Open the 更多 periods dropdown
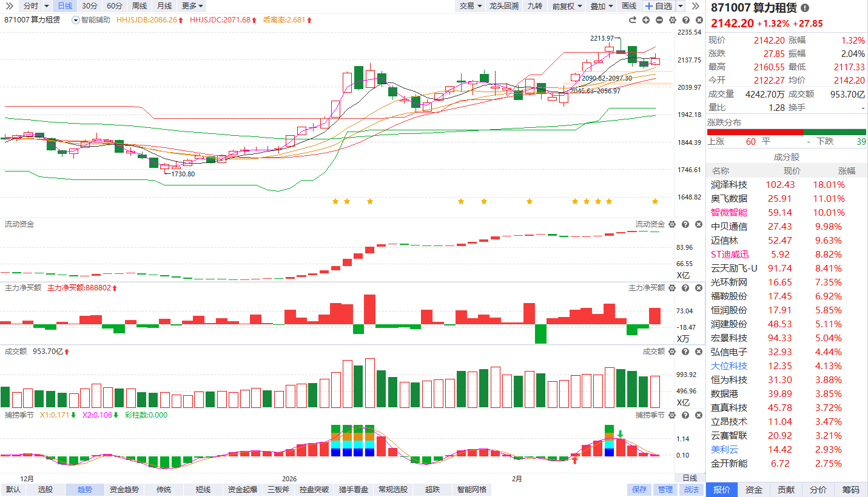This screenshot has height=497, width=868. coord(192,6)
